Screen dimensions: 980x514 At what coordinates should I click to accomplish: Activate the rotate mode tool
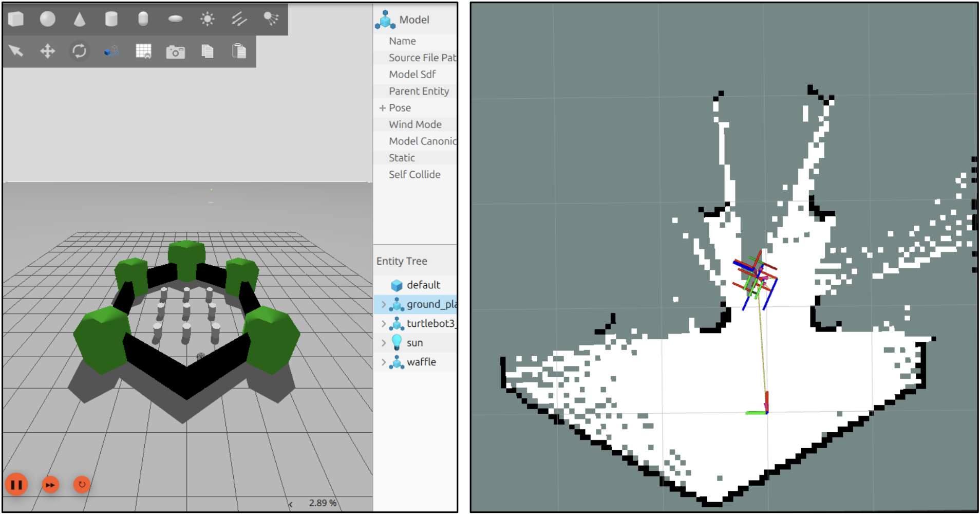(x=79, y=51)
